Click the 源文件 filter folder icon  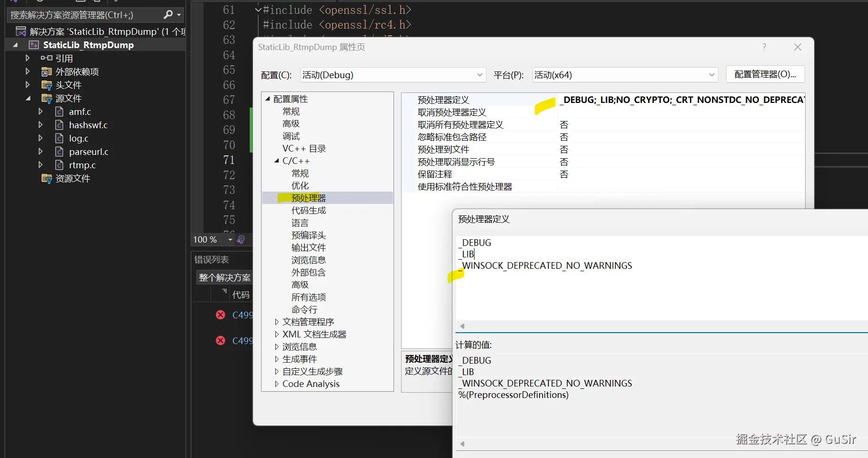click(47, 98)
